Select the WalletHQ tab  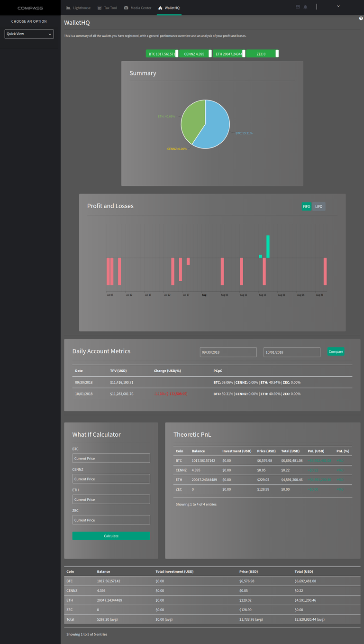point(169,8)
